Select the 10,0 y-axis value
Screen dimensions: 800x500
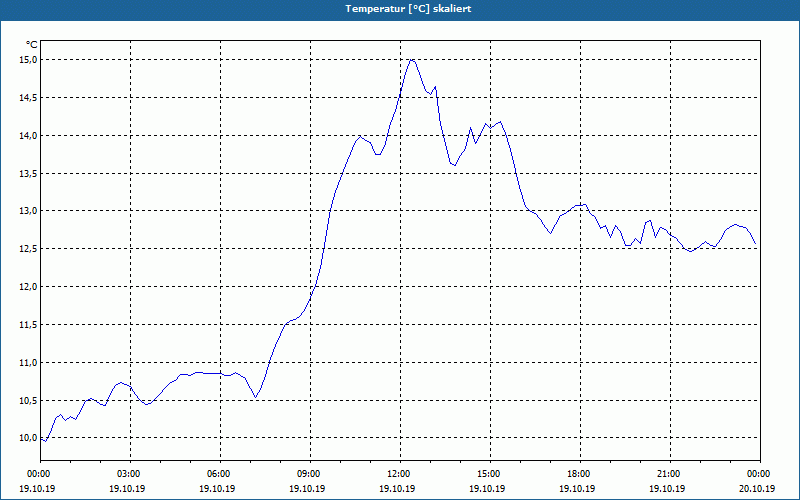point(28,438)
